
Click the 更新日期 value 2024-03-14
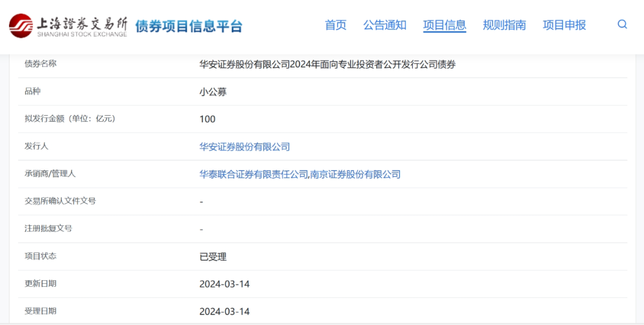coord(225,284)
